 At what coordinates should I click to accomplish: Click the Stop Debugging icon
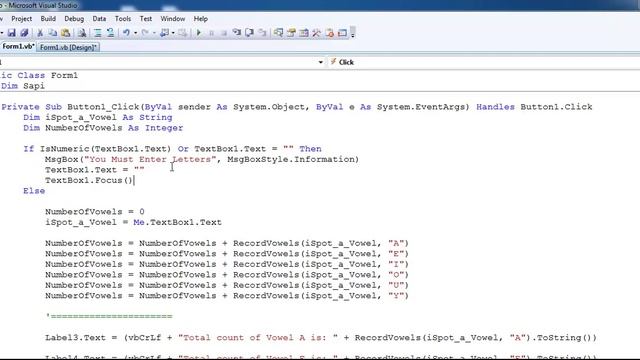coord(224,33)
